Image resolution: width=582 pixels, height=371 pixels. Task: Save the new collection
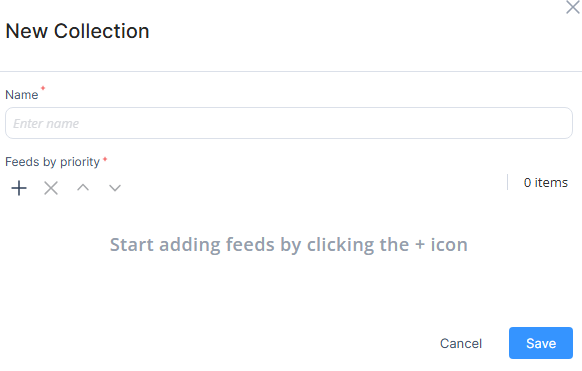tap(541, 343)
